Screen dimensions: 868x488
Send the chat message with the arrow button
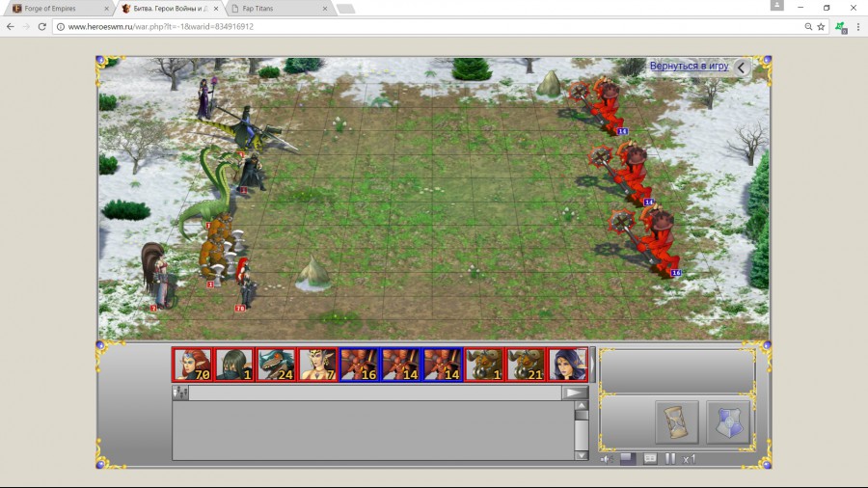(575, 393)
